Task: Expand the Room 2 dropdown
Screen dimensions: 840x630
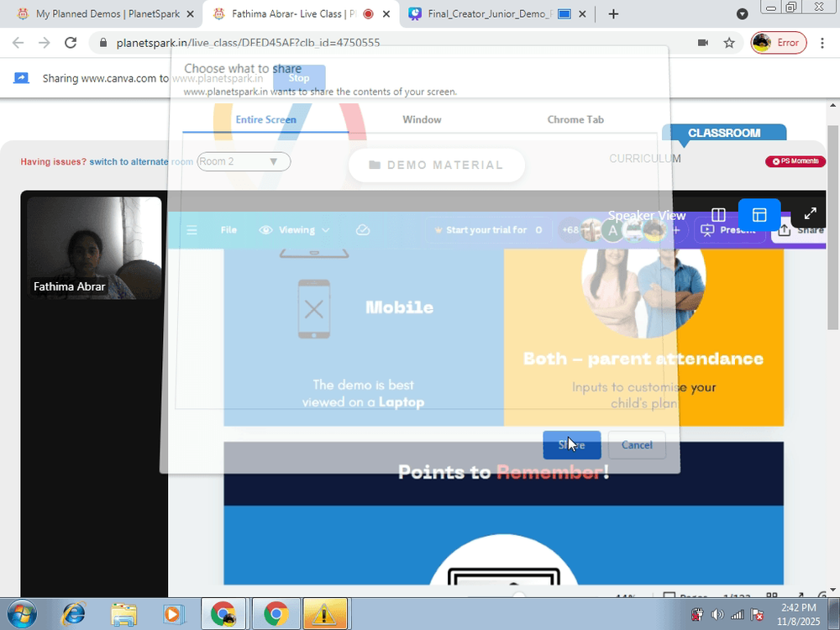Action: tap(244, 161)
